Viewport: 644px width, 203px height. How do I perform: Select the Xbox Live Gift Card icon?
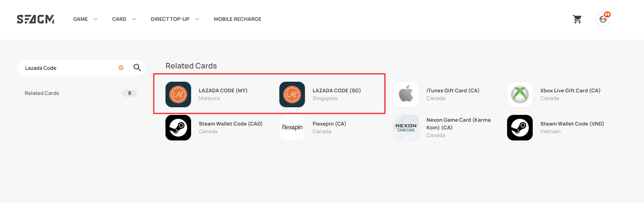click(520, 94)
